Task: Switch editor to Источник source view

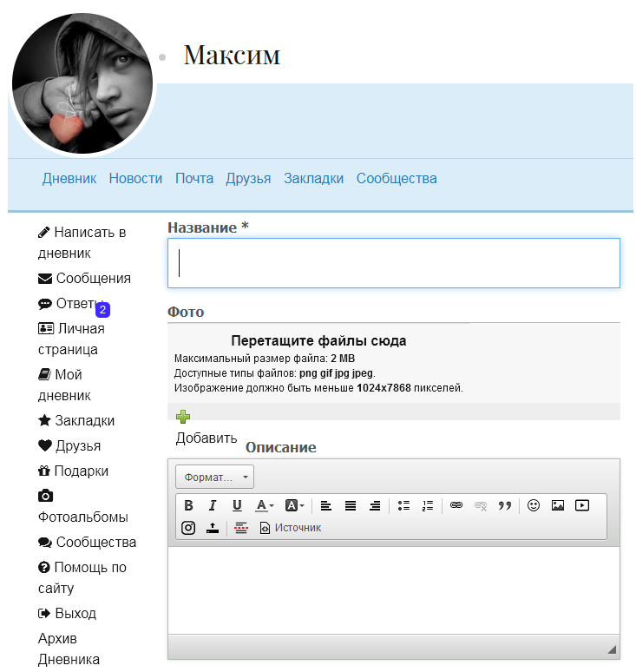Action: coord(291,528)
